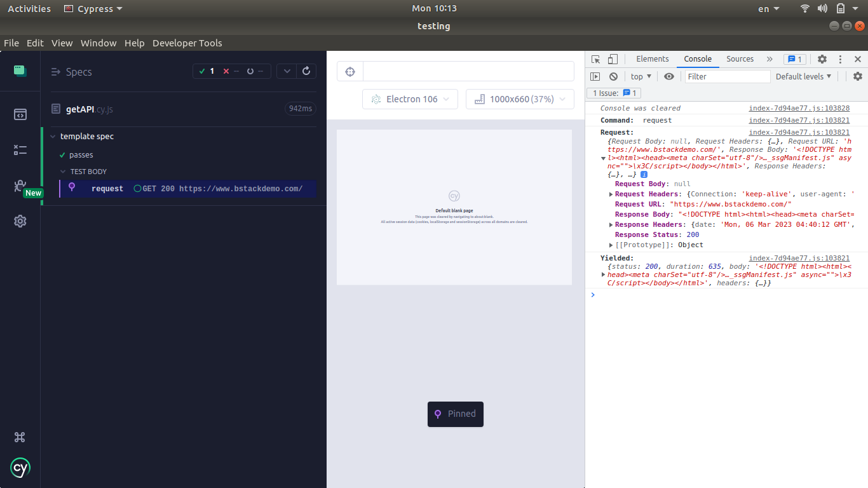Viewport: 868px width, 488px height.
Task: Open the 1000x660 viewport size dropdown
Action: point(520,99)
